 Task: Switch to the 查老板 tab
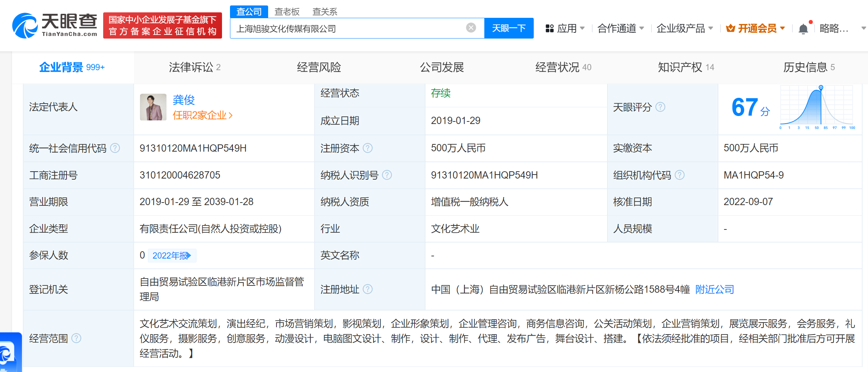[287, 11]
